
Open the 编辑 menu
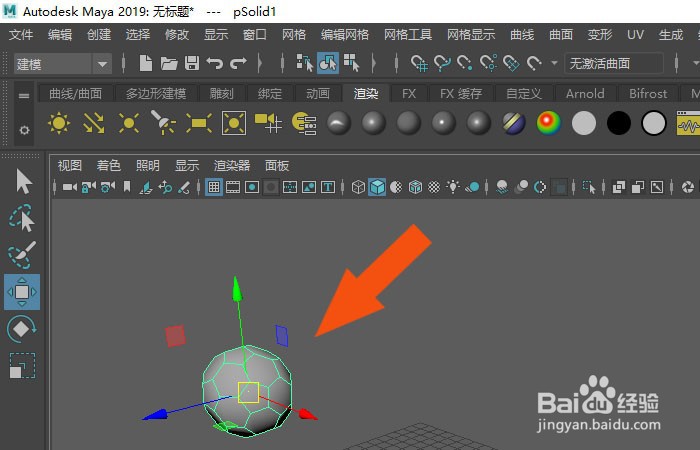(60, 35)
